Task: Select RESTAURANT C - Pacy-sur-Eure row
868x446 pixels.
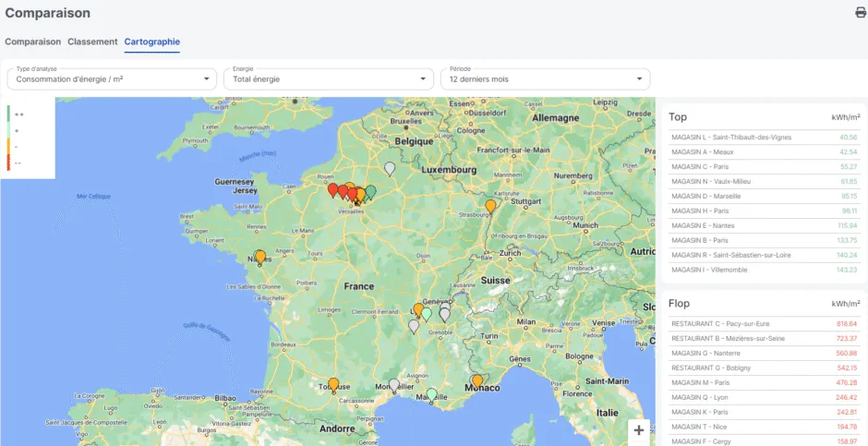Action: 764,324
